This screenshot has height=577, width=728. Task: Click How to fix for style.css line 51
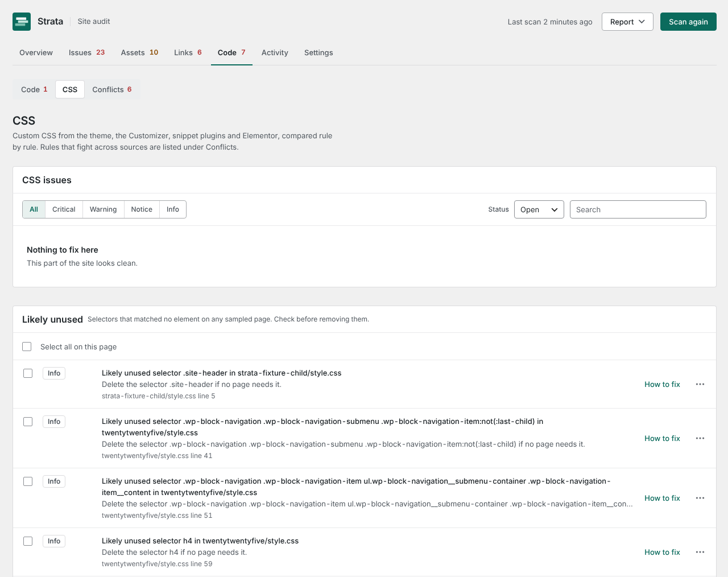coord(662,498)
